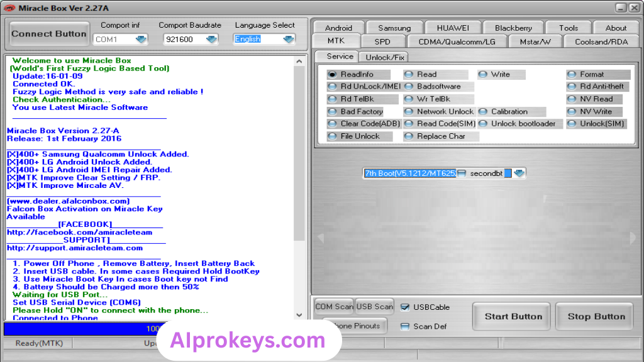Click the left arrow in the gray panel

320,238
